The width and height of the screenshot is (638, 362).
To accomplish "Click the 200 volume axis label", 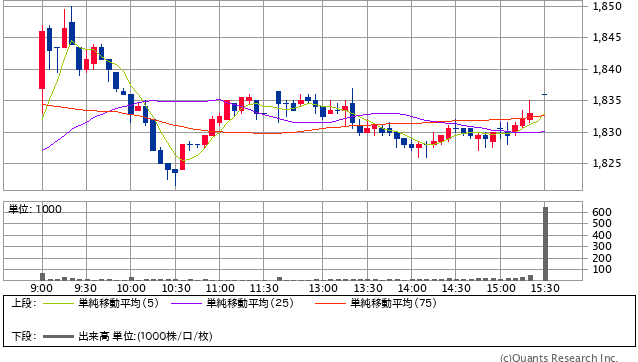I will (x=602, y=258).
